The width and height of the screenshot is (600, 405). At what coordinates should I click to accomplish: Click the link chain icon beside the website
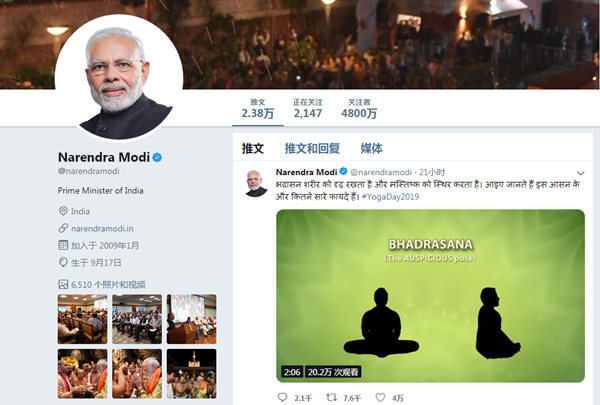pos(63,228)
